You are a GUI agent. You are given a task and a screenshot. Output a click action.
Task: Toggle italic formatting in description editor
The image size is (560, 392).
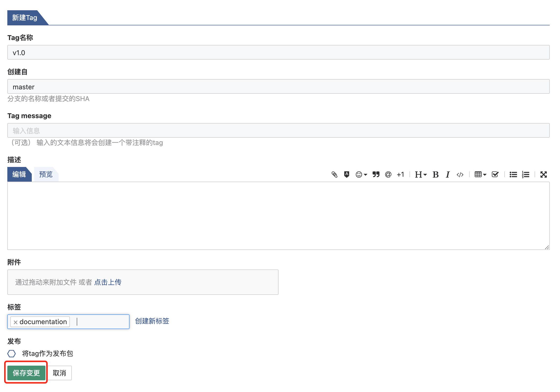coord(448,174)
